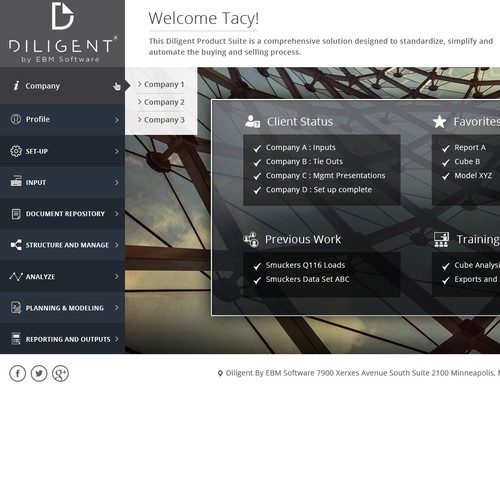The width and height of the screenshot is (500, 500).
Task: Click checkmark beside Cube Analysis
Action: click(446, 266)
